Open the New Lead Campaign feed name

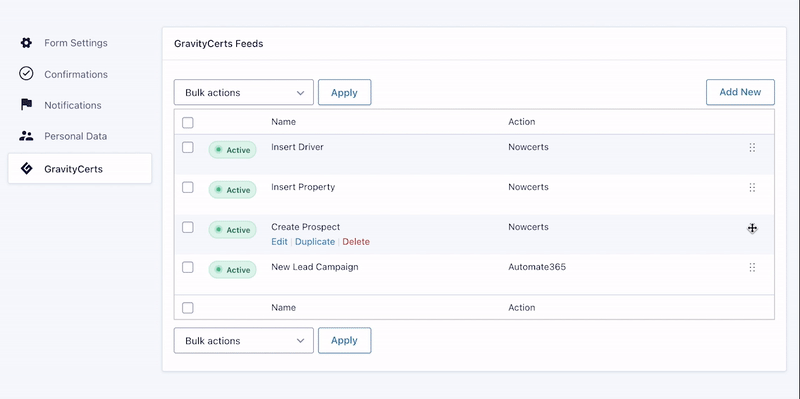[315, 267]
